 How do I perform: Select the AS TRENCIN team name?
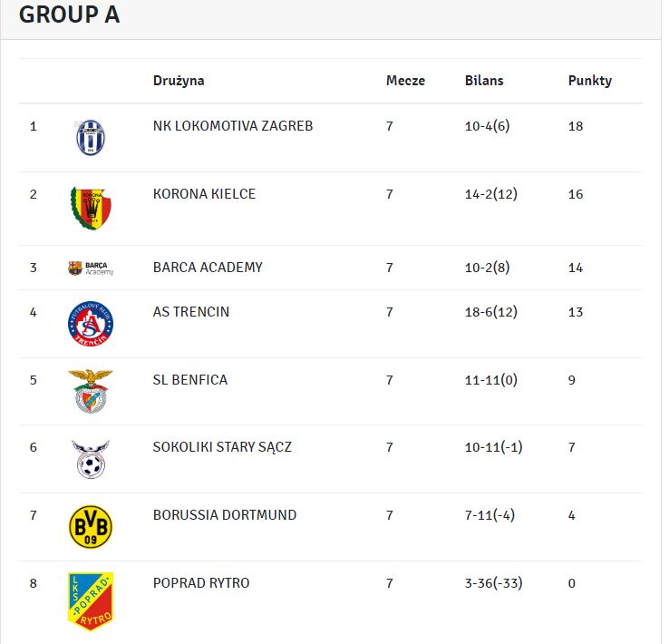[x=190, y=311]
